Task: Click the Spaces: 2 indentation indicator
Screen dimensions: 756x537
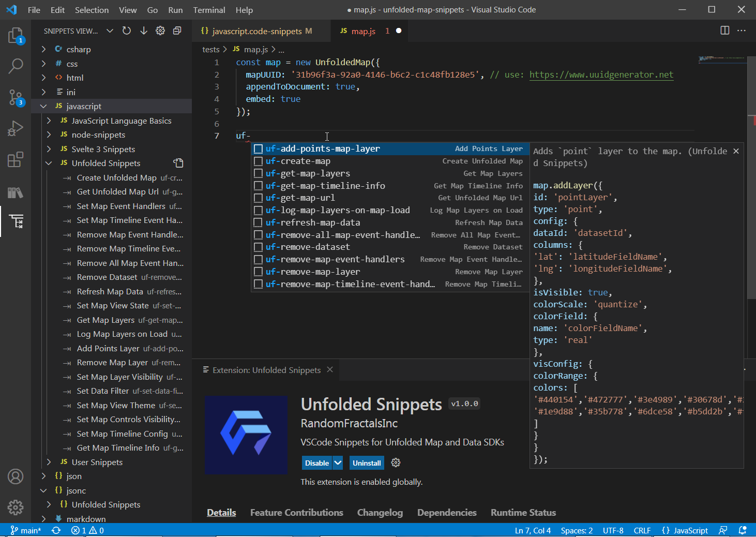Action: pyautogui.click(x=577, y=530)
